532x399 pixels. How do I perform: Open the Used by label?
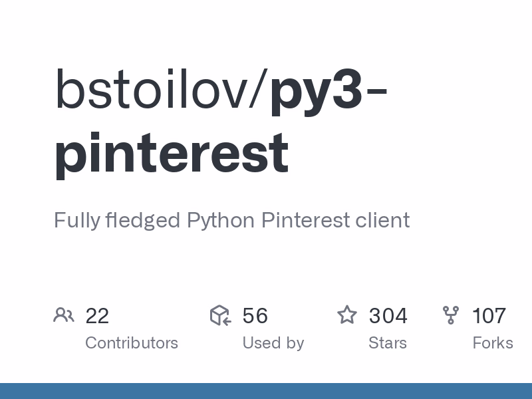[273, 343]
